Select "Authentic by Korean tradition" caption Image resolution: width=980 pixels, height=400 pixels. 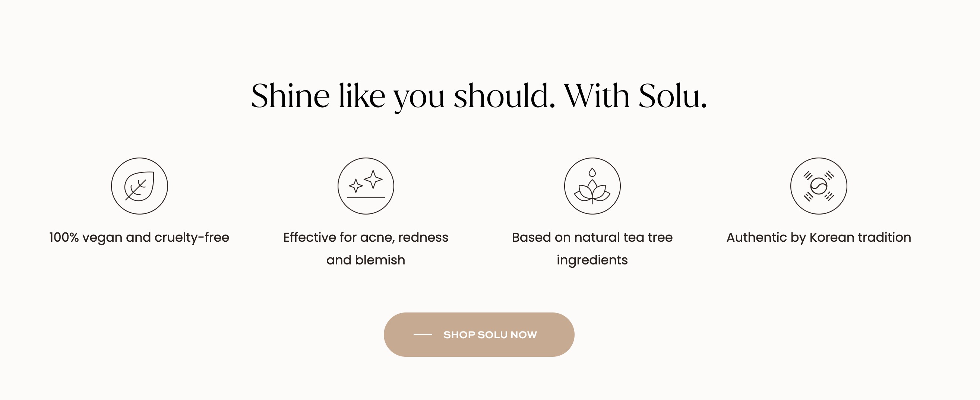tap(819, 238)
